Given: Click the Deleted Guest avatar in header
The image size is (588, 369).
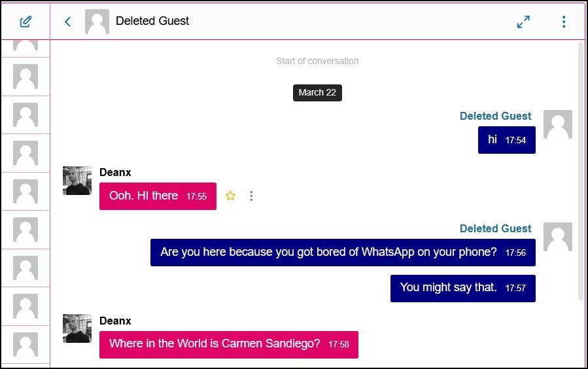Looking at the screenshot, I should 97,22.
